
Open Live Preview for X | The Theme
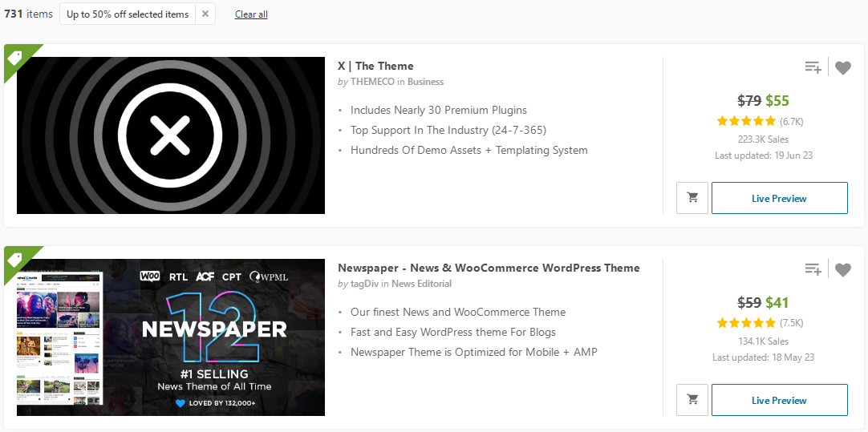780,197
